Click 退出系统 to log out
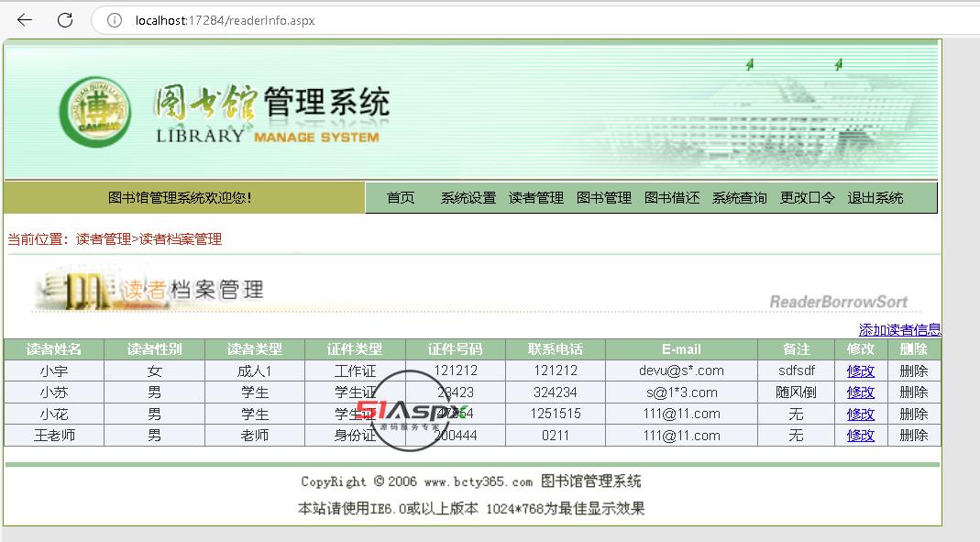980x542 pixels. [x=875, y=198]
